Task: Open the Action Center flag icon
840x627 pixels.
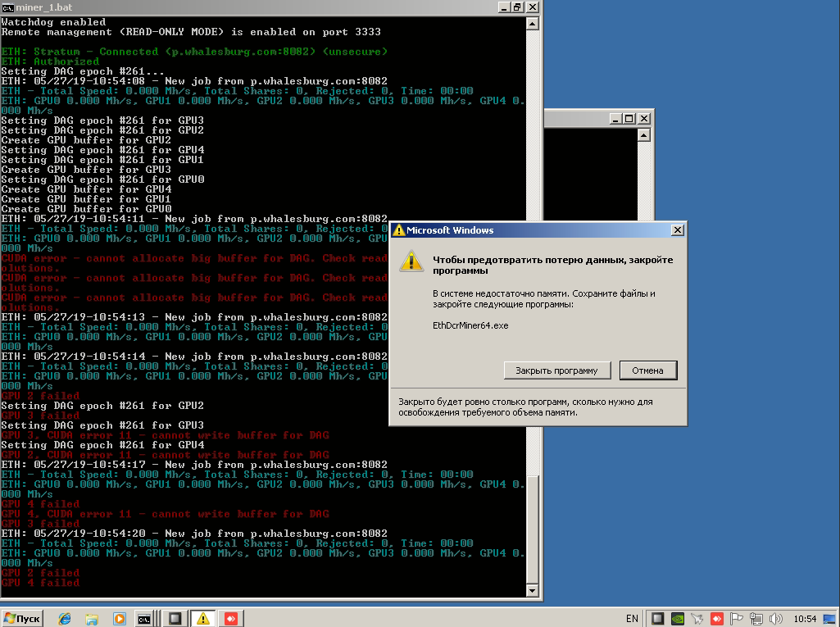Action: (x=737, y=619)
